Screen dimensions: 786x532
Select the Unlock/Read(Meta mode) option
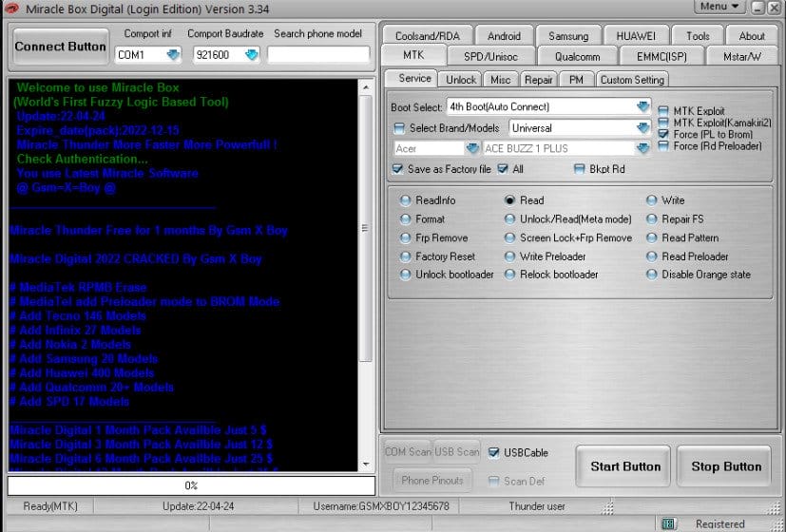[509, 218]
